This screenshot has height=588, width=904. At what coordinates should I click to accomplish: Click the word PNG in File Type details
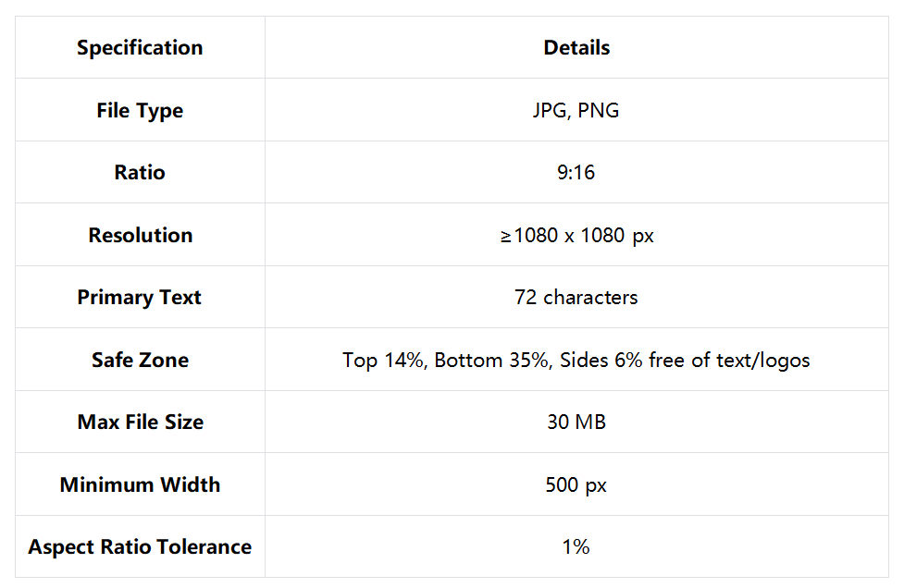tap(599, 111)
